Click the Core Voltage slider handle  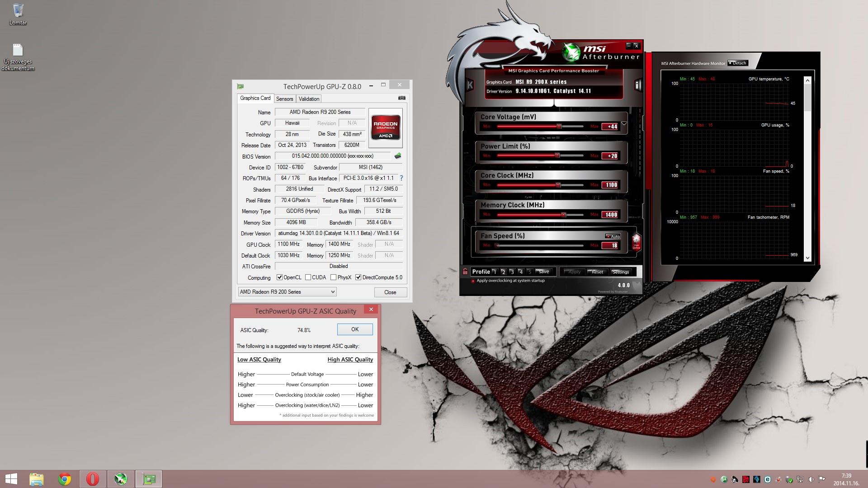click(559, 127)
